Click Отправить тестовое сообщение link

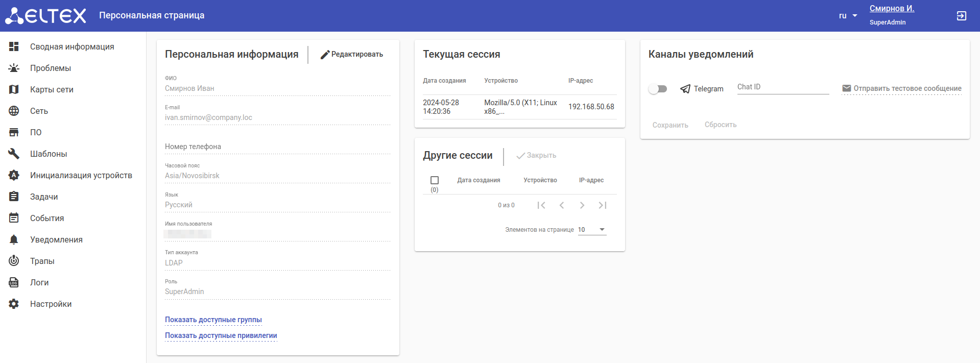click(x=902, y=88)
